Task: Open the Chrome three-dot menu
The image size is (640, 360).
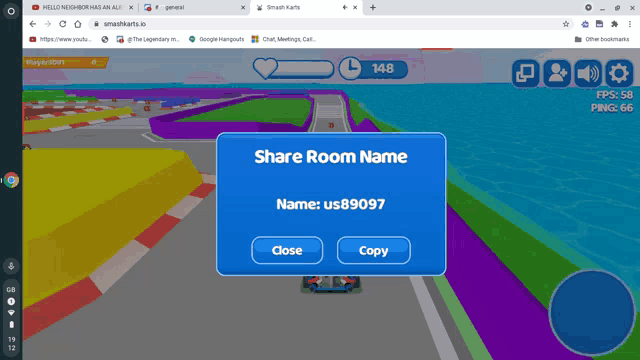Action: click(x=630, y=24)
